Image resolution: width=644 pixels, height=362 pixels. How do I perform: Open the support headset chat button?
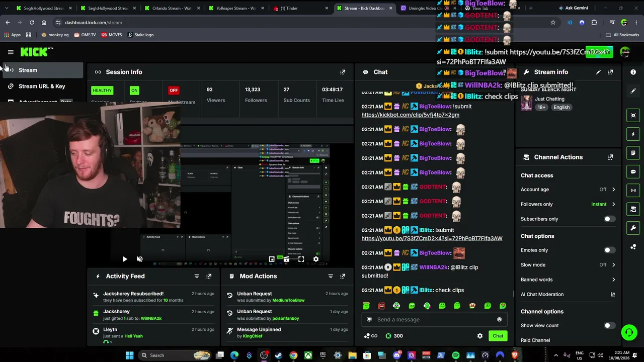[x=629, y=332]
